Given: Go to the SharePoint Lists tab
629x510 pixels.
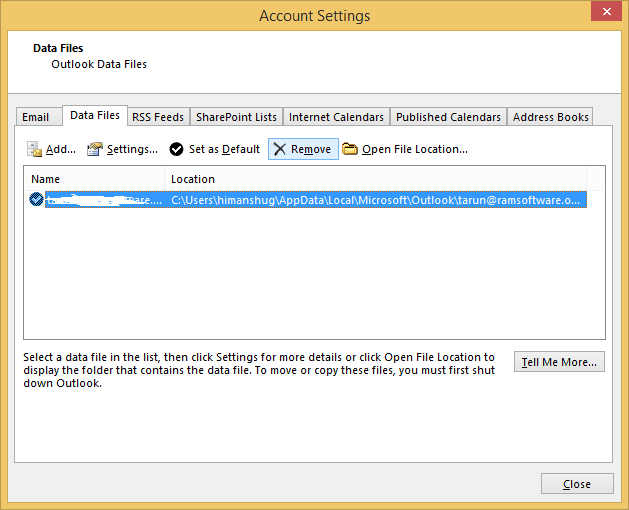Looking at the screenshot, I should pyautogui.click(x=236, y=117).
